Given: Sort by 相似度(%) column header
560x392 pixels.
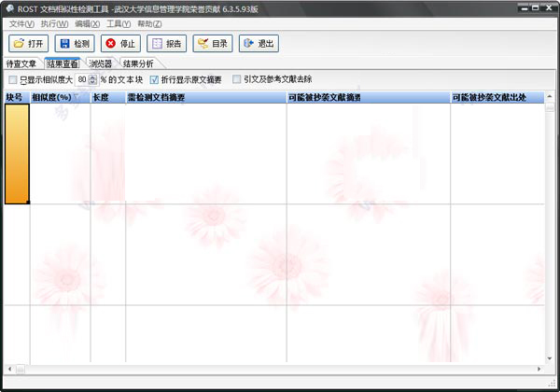Looking at the screenshot, I should (60, 97).
